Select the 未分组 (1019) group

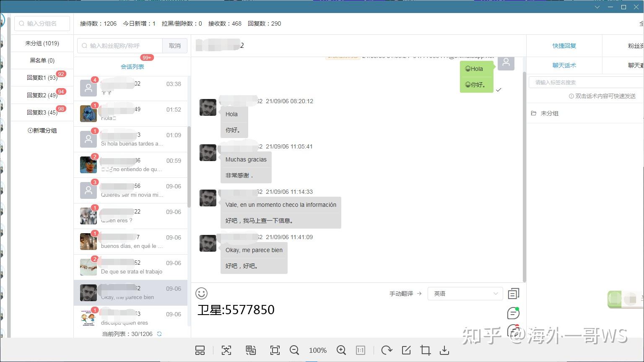(42, 43)
